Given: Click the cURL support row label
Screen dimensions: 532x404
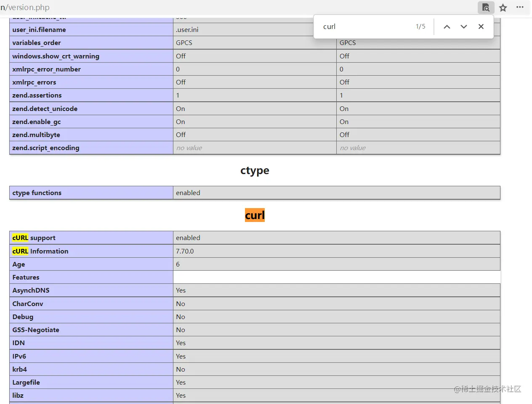Looking at the screenshot, I should (34, 238).
